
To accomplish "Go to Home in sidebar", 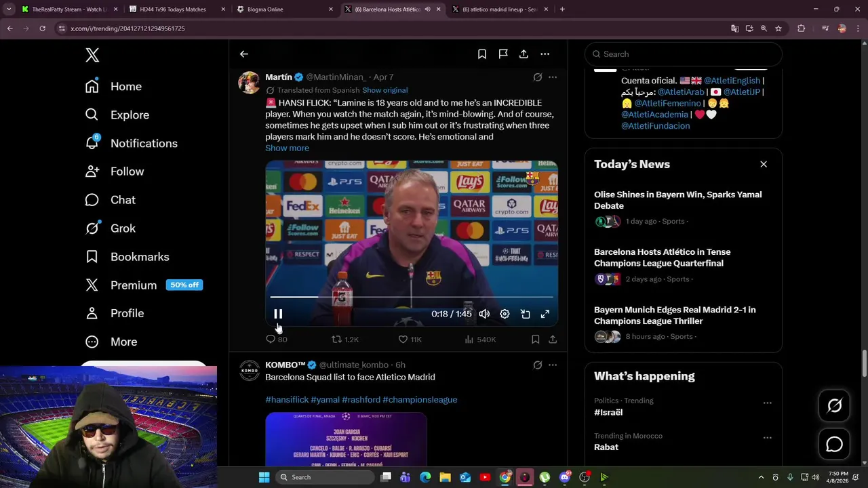I will coord(113,87).
